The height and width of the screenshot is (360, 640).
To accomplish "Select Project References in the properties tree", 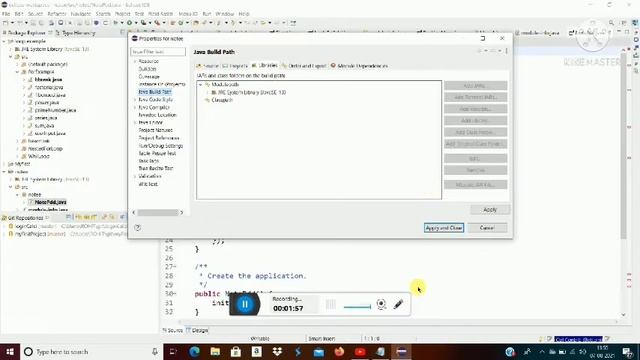I will 159,138.
